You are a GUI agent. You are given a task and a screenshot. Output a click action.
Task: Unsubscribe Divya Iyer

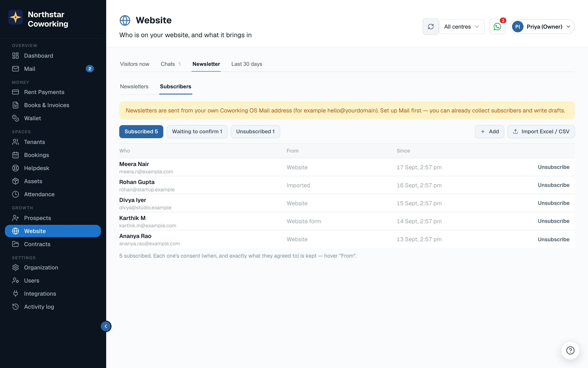(553, 203)
